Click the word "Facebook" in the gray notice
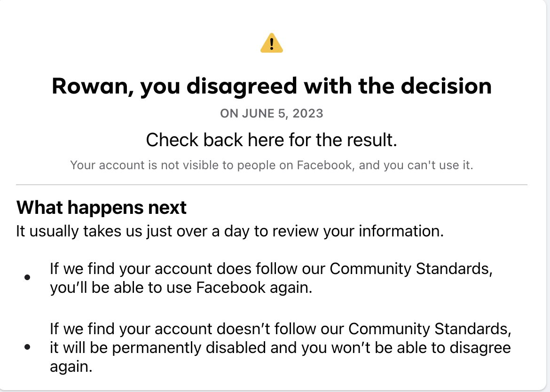This screenshot has width=550, height=392. point(324,165)
